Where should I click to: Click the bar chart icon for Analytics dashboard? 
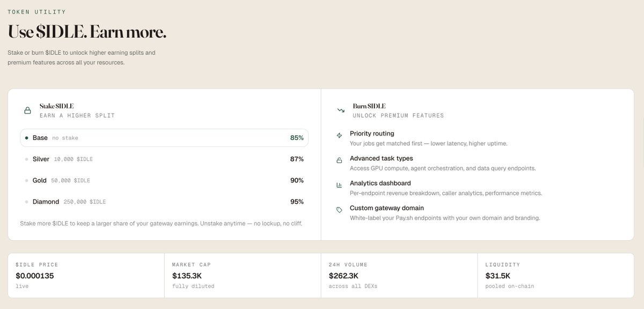(339, 185)
